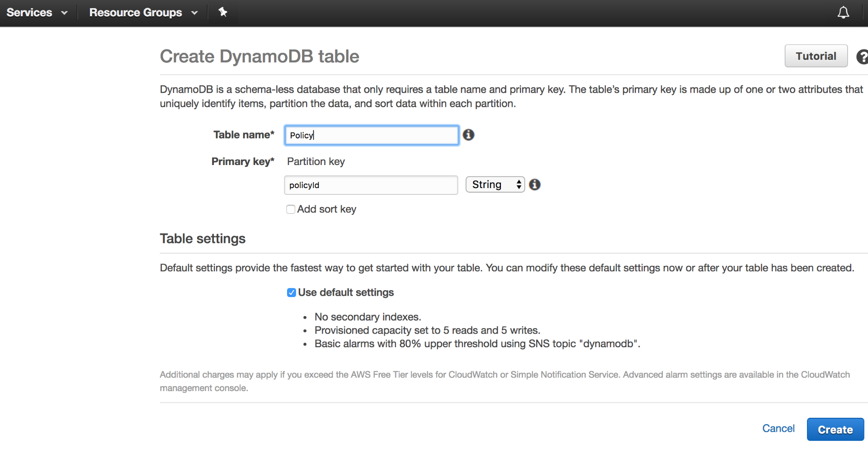Click the partition key name field
The width and height of the screenshot is (868, 458).
click(371, 185)
